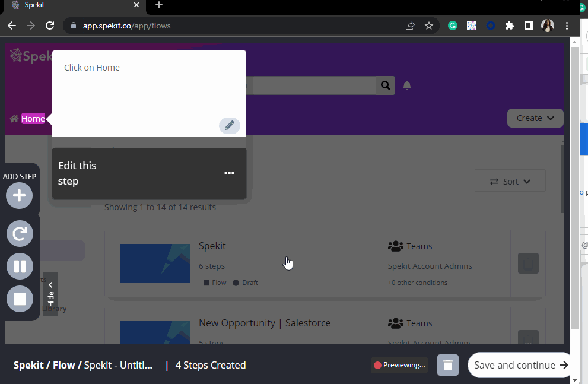Click the Spekit flow row action button

click(x=528, y=264)
